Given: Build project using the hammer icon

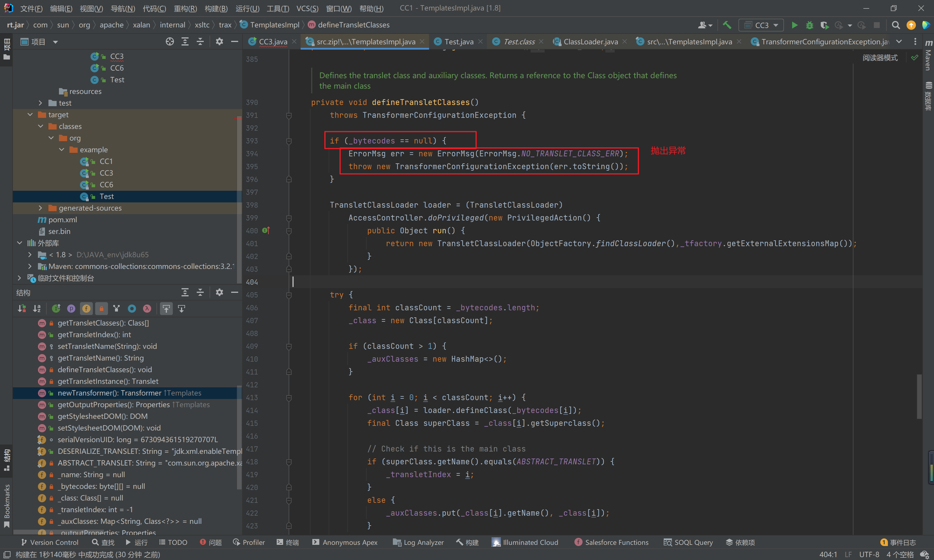Looking at the screenshot, I should (727, 25).
